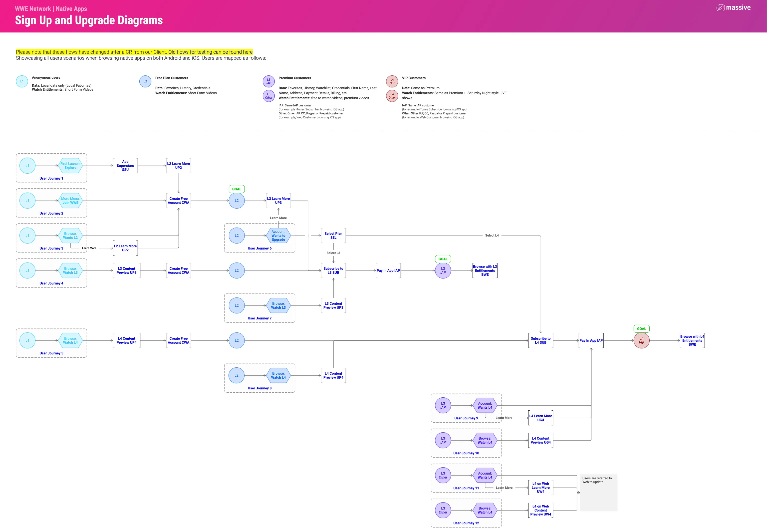Select the L2 Free Plan Customers legend circle
Screen dimensions: 767x532
145,81
